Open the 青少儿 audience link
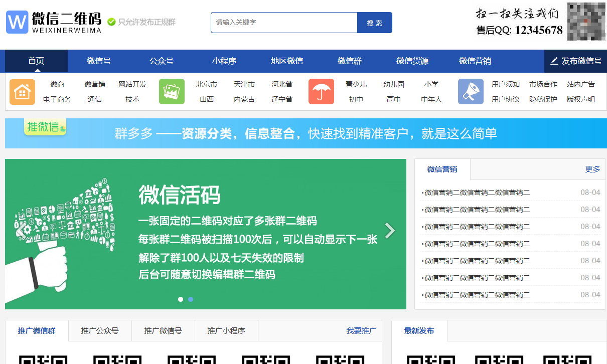The image size is (607, 364). [356, 84]
